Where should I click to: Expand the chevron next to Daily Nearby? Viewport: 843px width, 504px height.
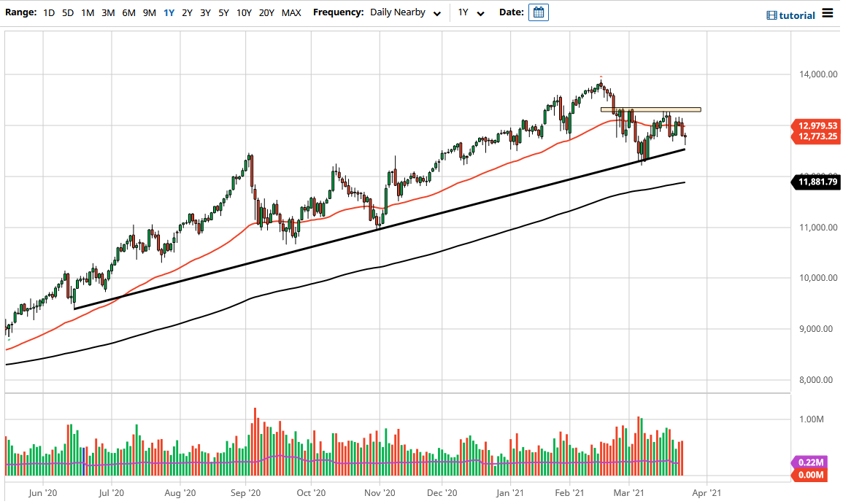(437, 13)
